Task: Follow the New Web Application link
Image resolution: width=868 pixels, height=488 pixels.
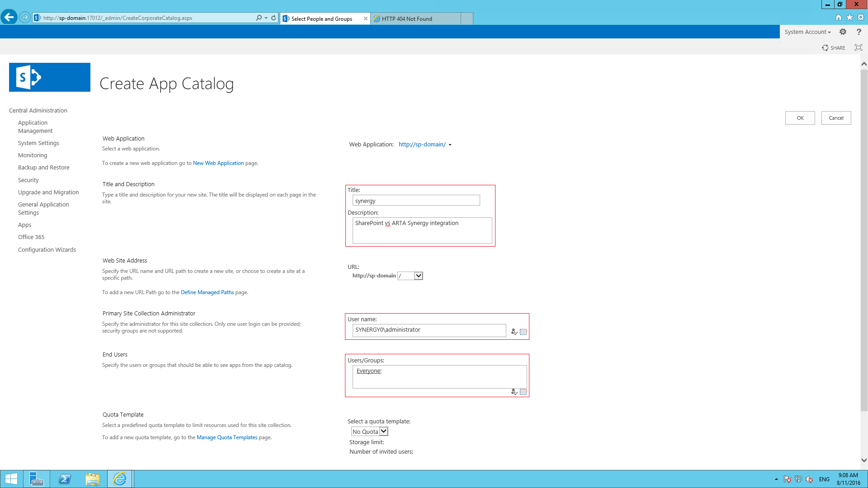Action: 218,163
